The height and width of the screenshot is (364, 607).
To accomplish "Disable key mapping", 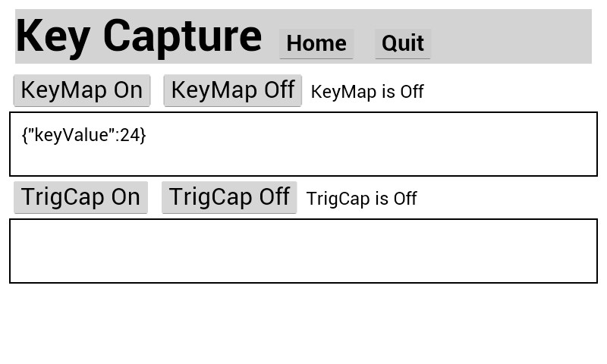I will click(232, 90).
